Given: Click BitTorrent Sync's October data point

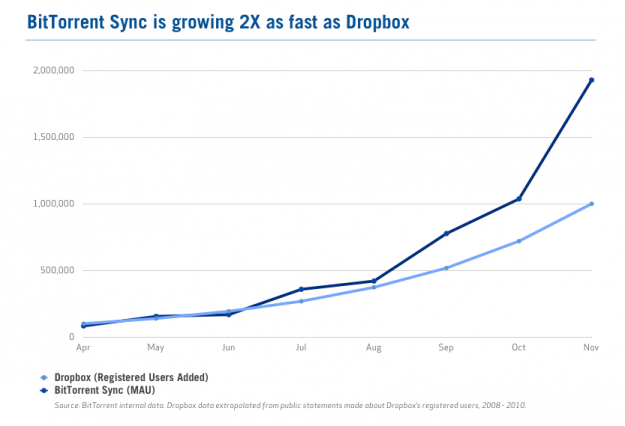Looking at the screenshot, I should tap(519, 199).
